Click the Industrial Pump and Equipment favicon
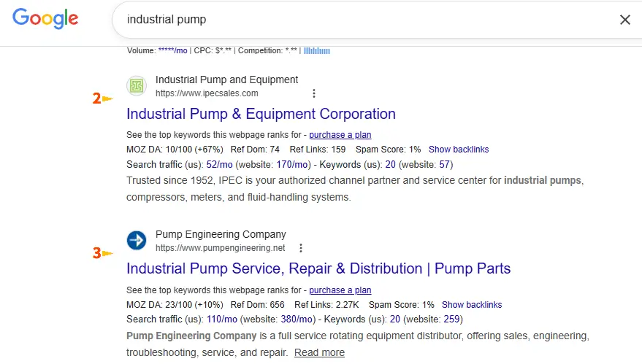The width and height of the screenshot is (642, 364). 137,86
